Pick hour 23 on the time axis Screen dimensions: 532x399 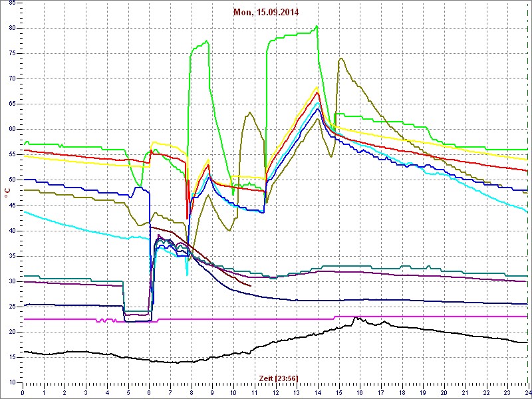507,392
